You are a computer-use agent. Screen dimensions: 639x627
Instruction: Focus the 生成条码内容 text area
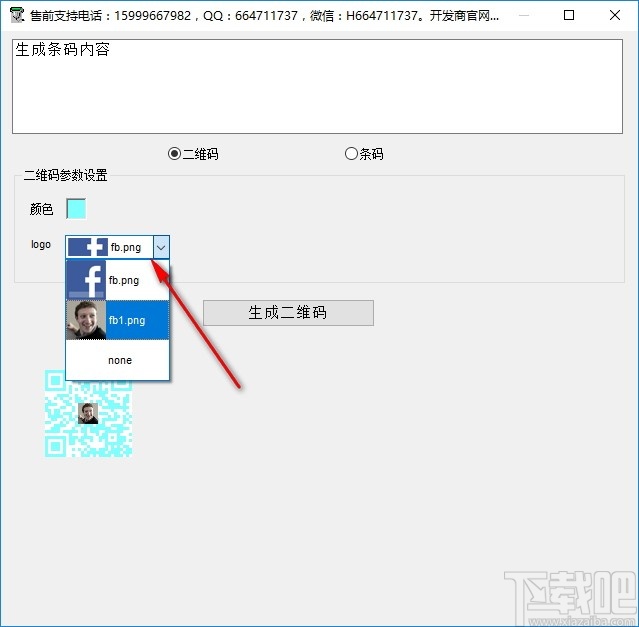tap(317, 86)
